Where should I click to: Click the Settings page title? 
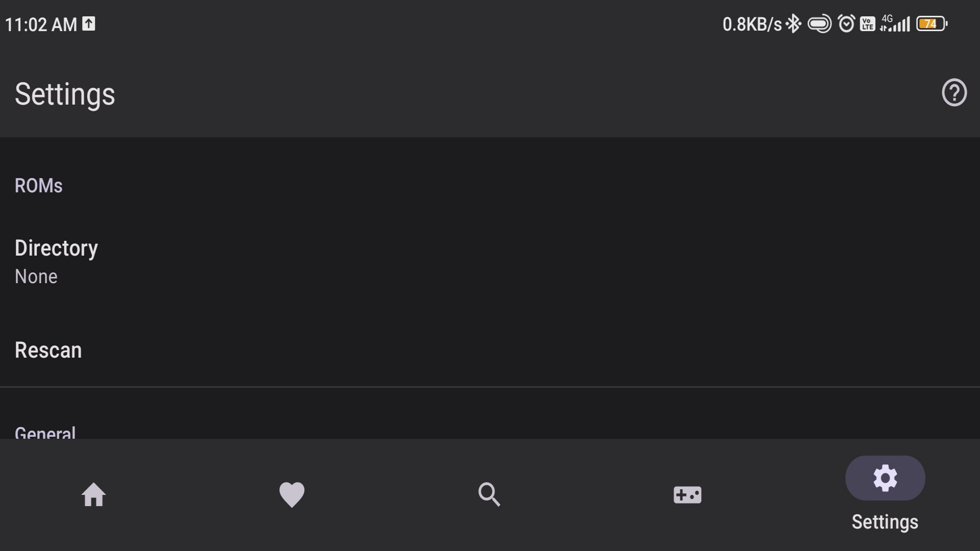(65, 94)
